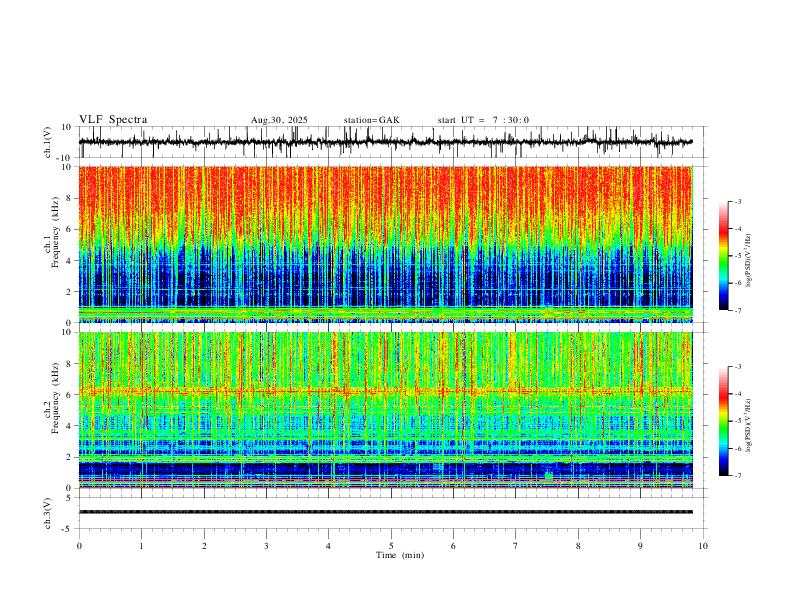Click the ch.1 PSD color scale bar
The image size is (792, 612).
[724, 256]
